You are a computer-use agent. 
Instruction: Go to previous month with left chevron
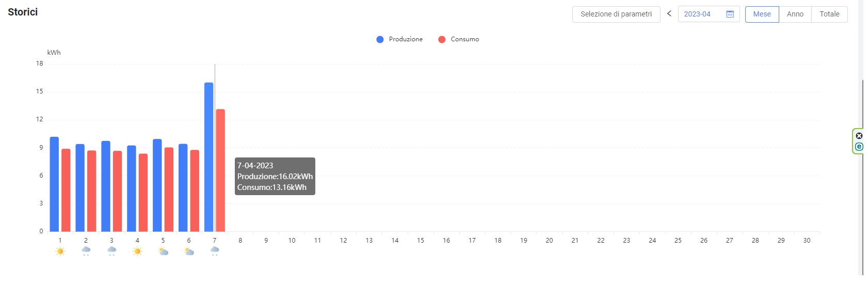(669, 14)
